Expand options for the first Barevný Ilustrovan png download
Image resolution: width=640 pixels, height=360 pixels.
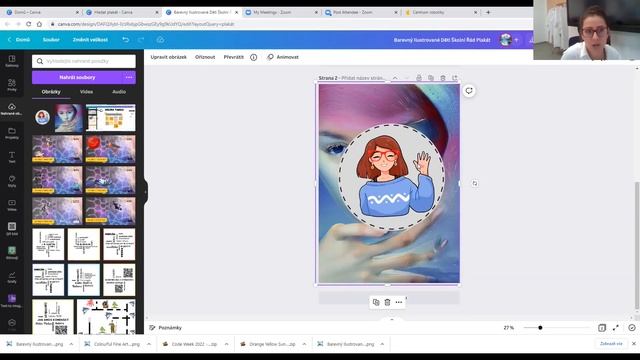coord(71,344)
